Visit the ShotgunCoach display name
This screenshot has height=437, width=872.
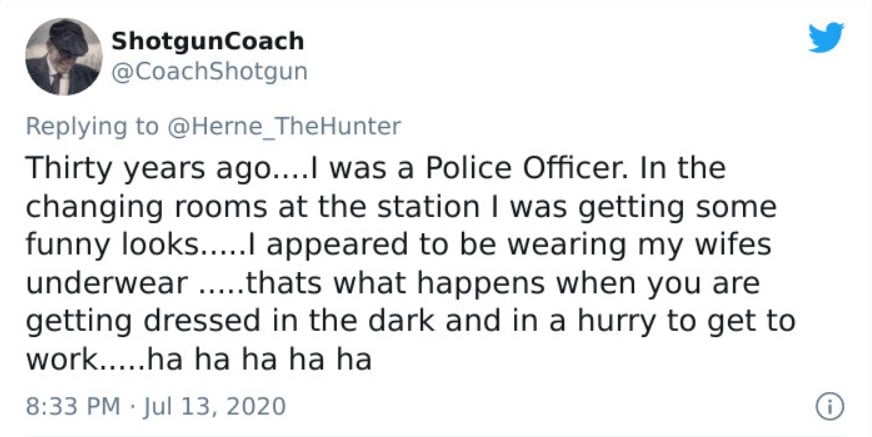click(x=208, y=41)
